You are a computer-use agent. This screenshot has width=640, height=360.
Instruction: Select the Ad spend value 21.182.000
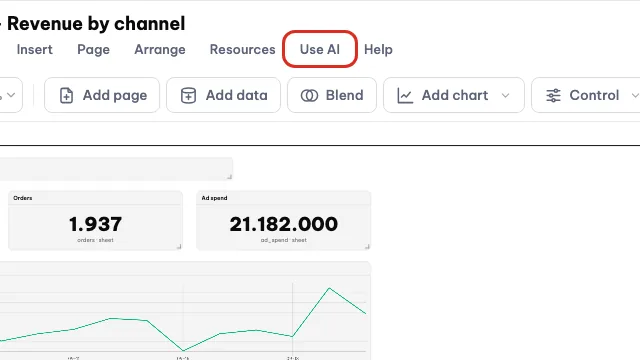pyautogui.click(x=284, y=224)
